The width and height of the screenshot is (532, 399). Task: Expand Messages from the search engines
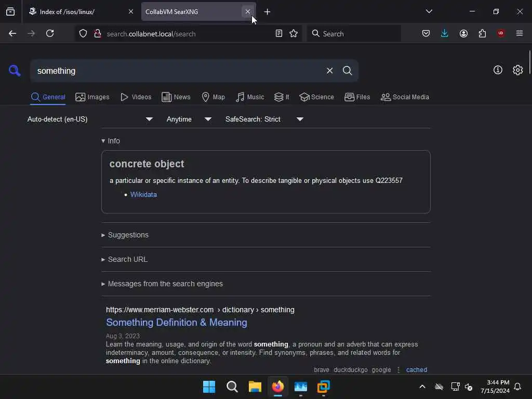(162, 284)
